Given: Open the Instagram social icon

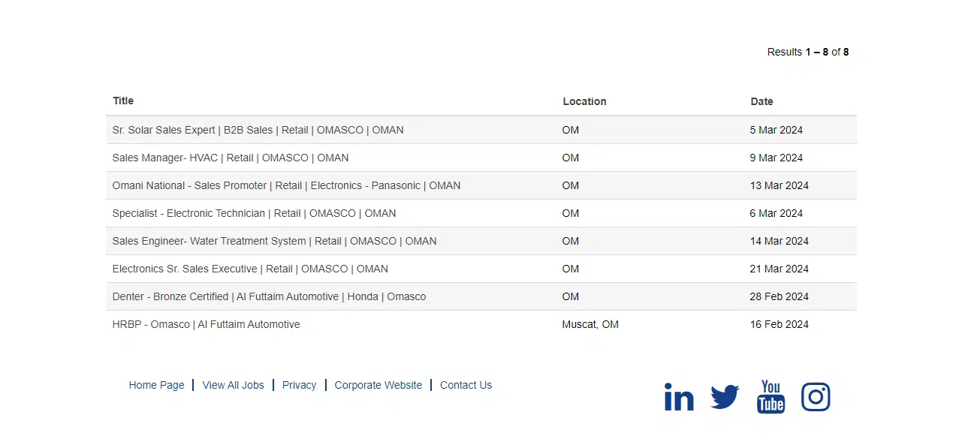Looking at the screenshot, I should pos(816,397).
